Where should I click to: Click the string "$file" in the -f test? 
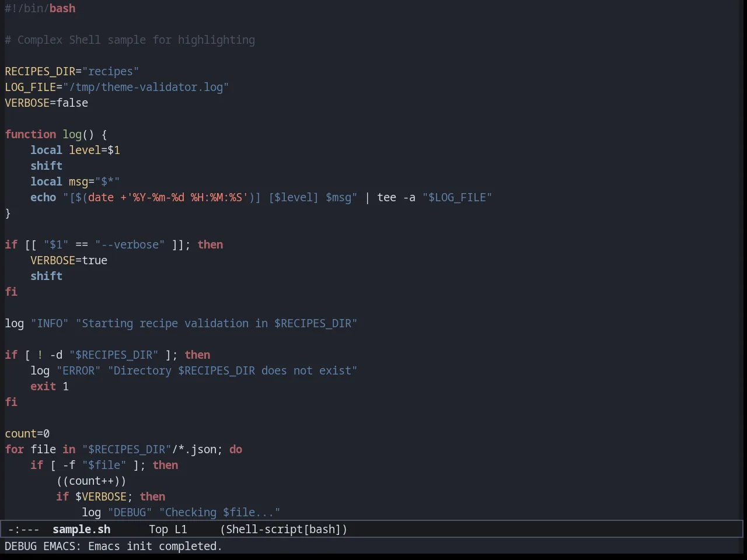click(104, 465)
